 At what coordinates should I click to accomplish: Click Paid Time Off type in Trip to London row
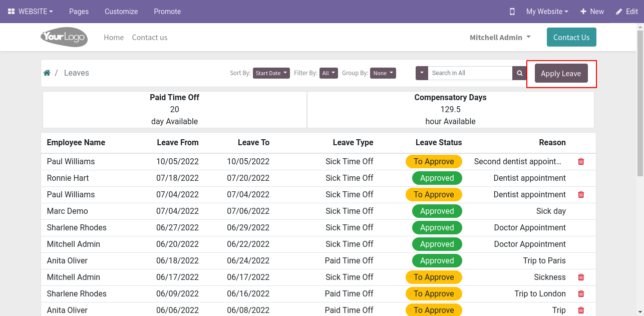[349, 294]
